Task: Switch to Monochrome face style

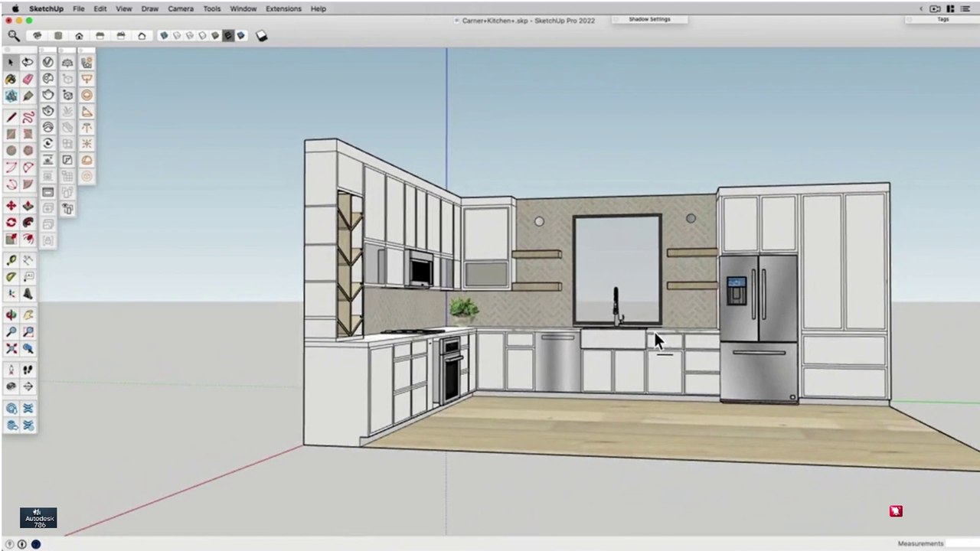Action: [x=241, y=35]
